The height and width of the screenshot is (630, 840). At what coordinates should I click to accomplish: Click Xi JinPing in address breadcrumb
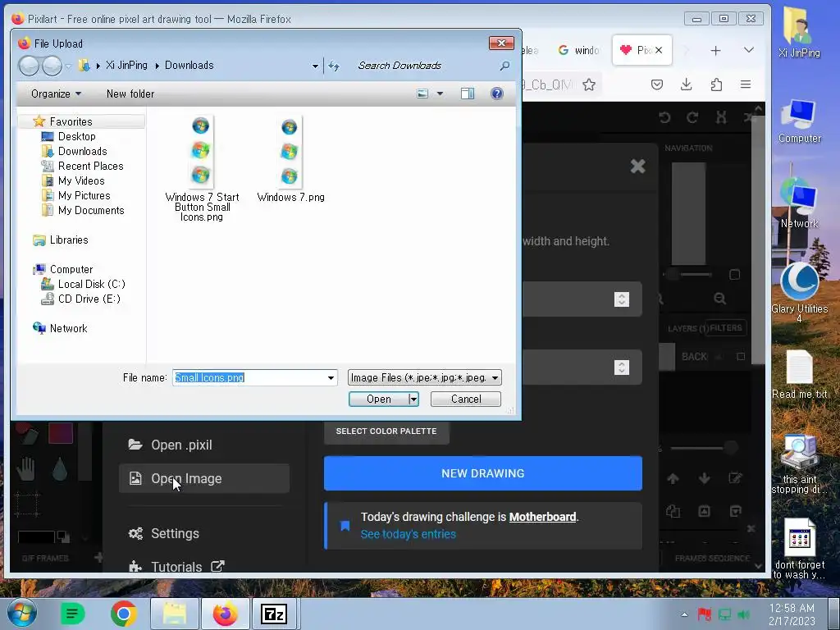coord(126,66)
